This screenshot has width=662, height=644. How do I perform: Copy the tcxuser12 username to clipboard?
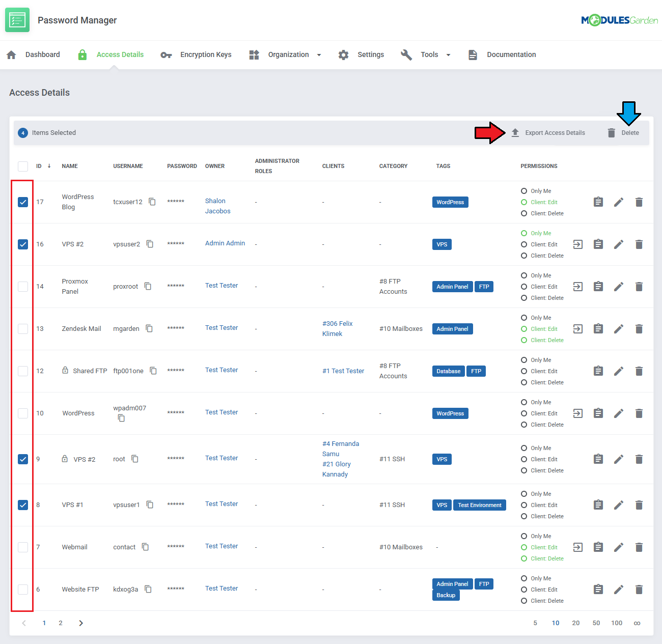pos(152,202)
